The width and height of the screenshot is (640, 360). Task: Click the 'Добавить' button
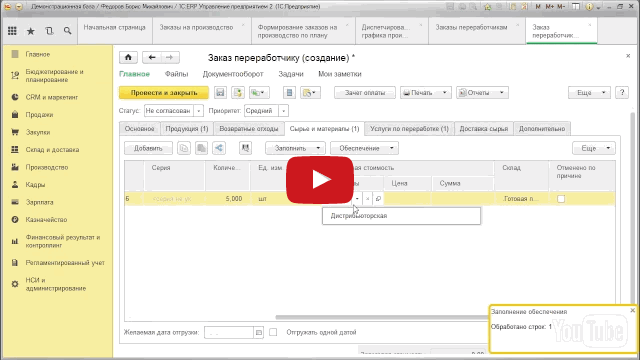[x=148, y=148]
